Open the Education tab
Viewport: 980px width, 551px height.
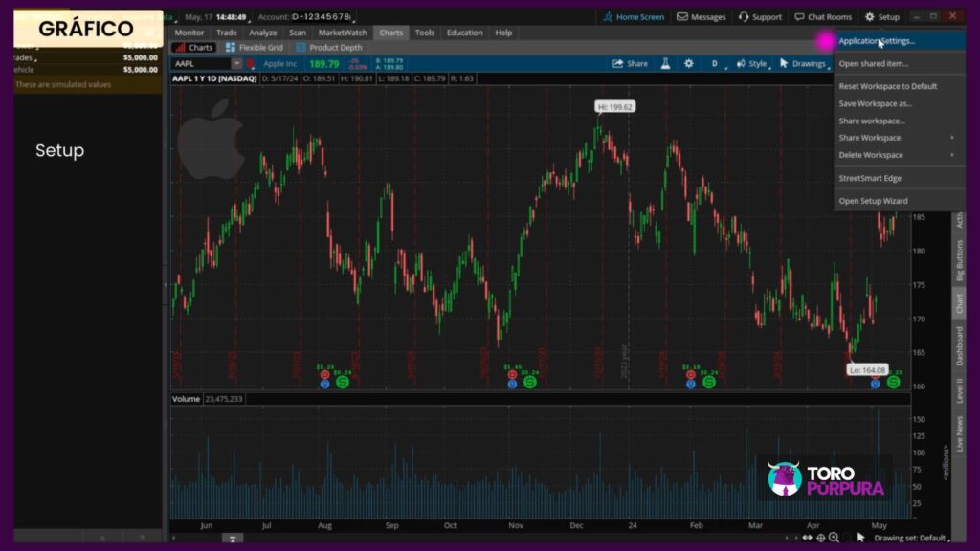(464, 33)
